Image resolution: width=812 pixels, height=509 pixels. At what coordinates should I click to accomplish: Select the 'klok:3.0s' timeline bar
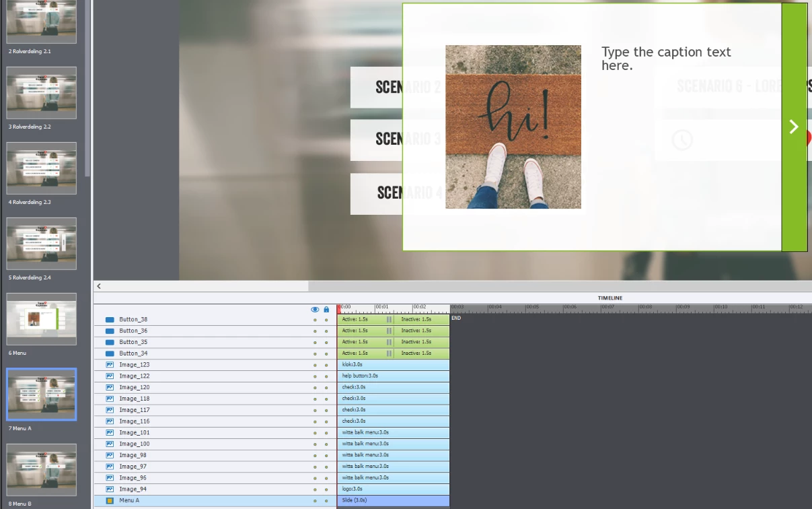point(394,365)
